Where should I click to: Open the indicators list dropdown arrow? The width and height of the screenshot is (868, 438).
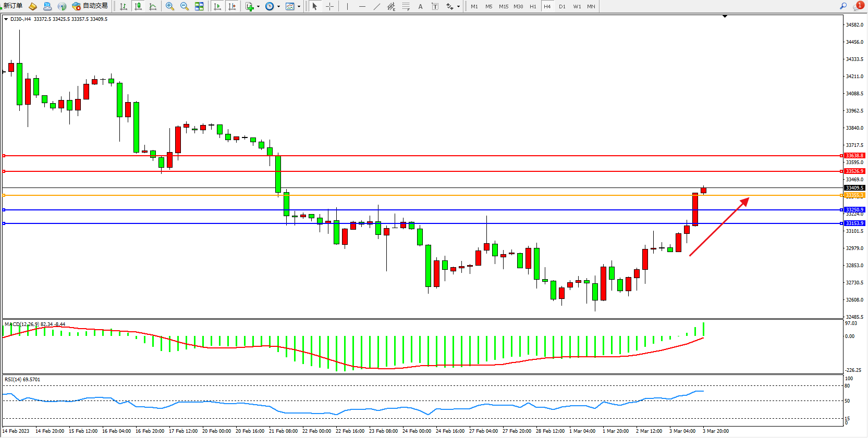(x=258, y=7)
